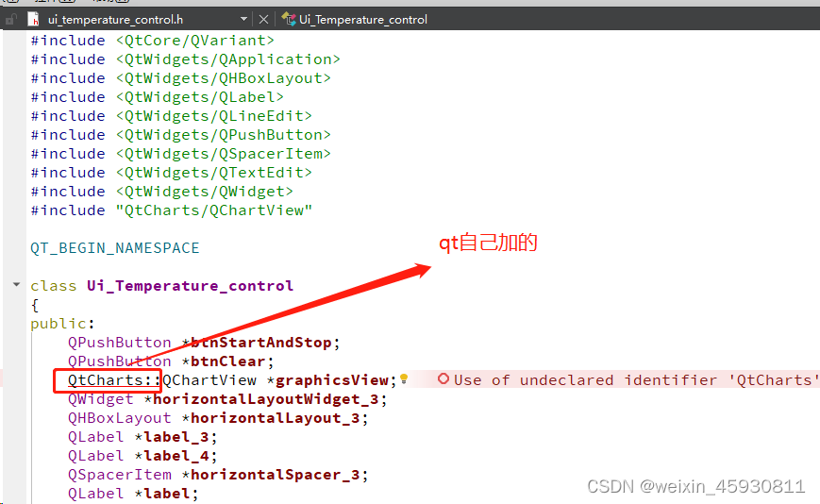
Task: Click the #include <QtCore/QVariant> line
Action: tap(152, 41)
